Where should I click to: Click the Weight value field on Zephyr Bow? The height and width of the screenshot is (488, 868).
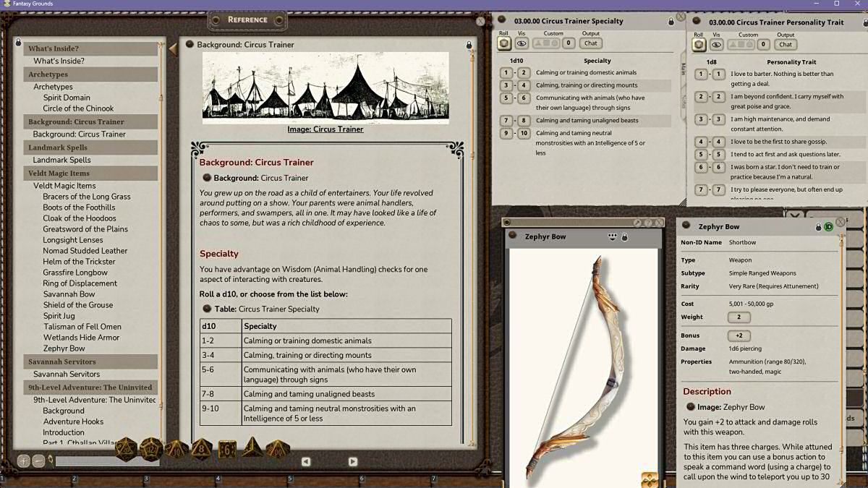[x=739, y=317]
